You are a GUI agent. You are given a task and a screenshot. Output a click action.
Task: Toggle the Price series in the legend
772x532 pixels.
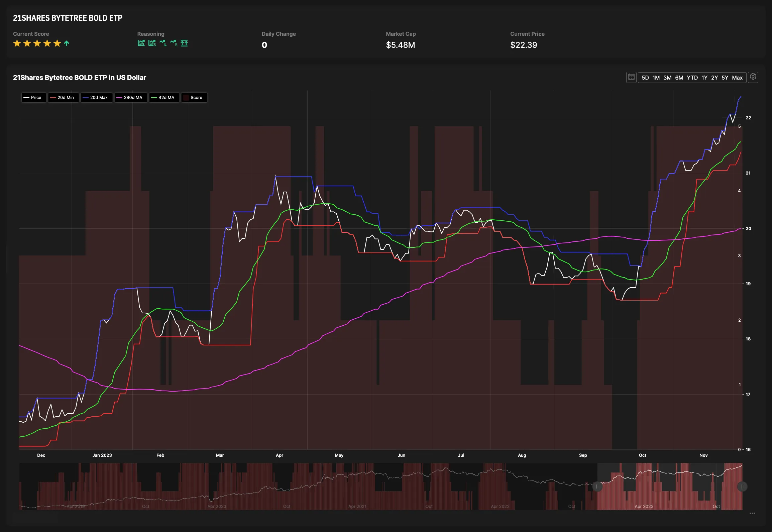pyautogui.click(x=34, y=98)
